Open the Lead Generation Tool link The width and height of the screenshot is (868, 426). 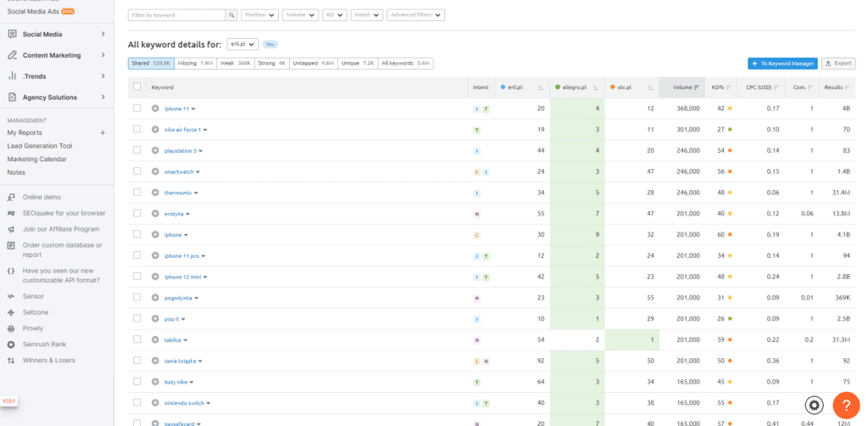coord(39,146)
